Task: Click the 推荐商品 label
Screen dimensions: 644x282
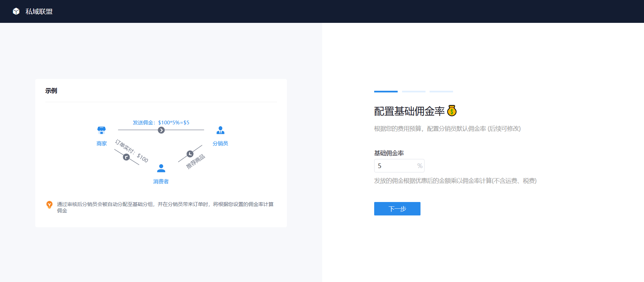Action: (196, 161)
